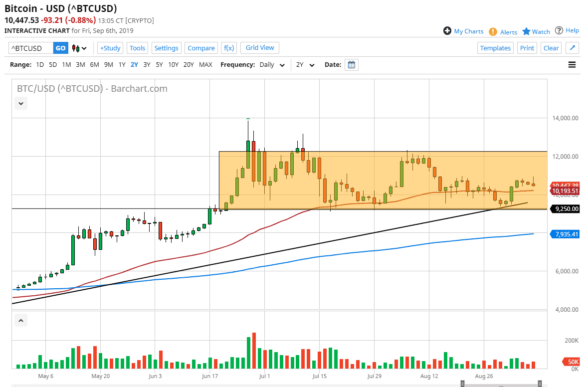
Task: Select the 3Y range
Action: [147, 64]
